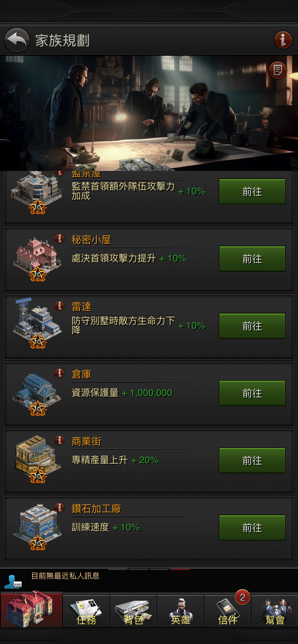Open the 幫會 tab
298x644 pixels.
coord(275,611)
